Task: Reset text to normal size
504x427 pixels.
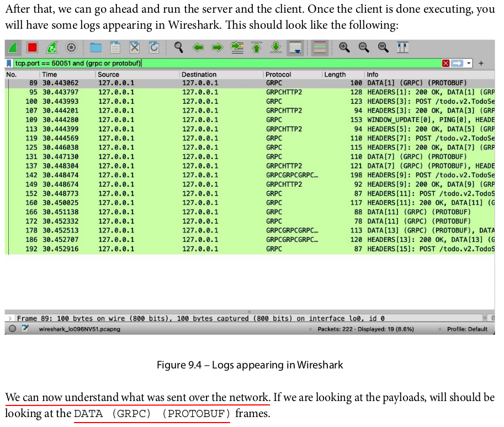Action: point(383,48)
